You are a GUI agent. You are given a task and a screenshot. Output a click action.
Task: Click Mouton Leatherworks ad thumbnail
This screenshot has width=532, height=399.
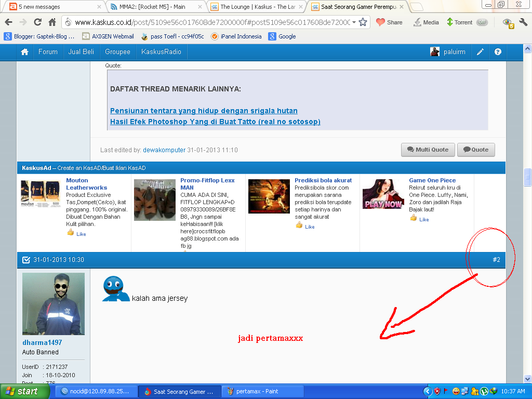[41, 194]
